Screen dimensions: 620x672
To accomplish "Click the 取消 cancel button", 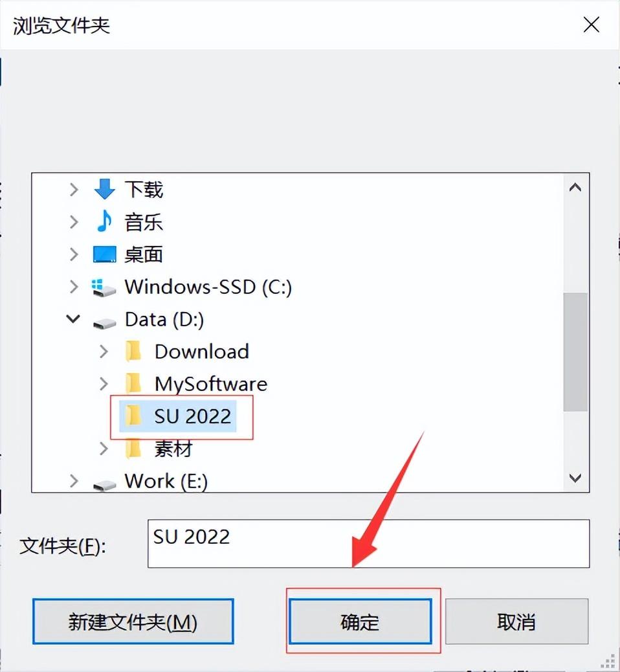I will [516, 622].
